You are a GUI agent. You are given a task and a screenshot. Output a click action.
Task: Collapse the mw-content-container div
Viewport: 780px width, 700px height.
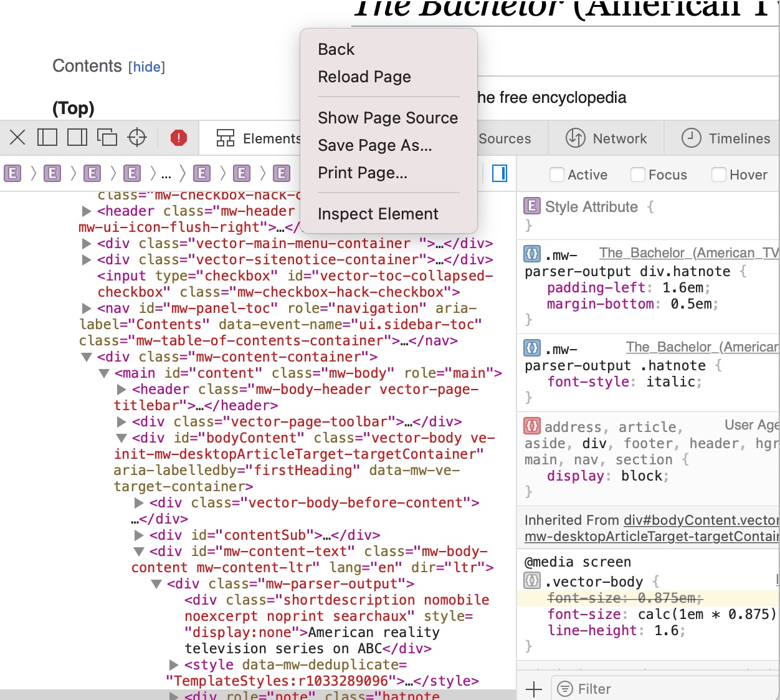click(87, 357)
